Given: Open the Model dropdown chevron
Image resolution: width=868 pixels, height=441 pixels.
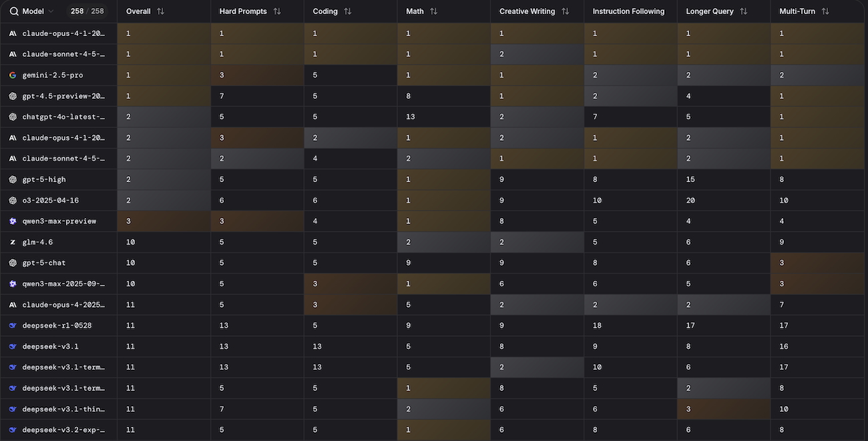Looking at the screenshot, I should [51, 11].
